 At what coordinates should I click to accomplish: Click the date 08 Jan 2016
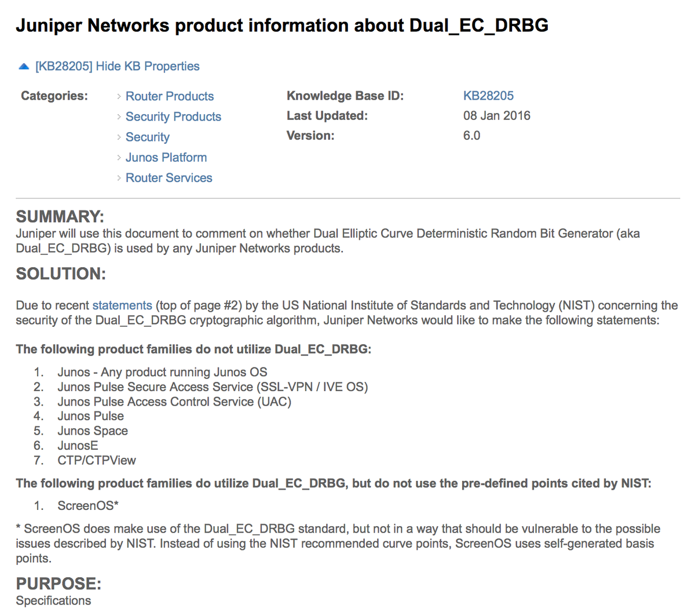tap(497, 116)
